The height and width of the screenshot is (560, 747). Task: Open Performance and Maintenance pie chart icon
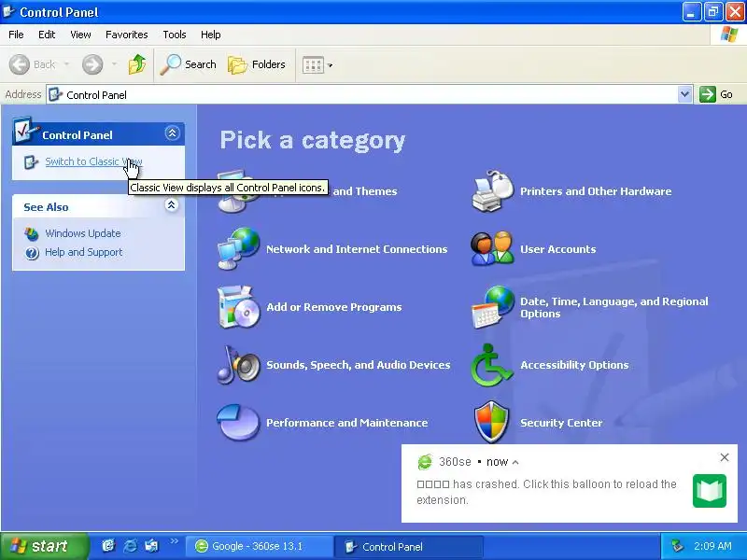[x=239, y=423]
